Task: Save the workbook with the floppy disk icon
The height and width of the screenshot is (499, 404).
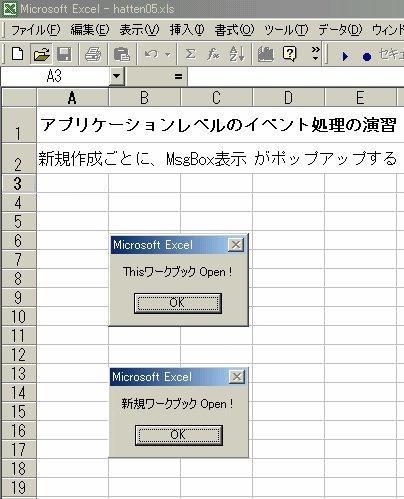Action: pyautogui.click(x=64, y=54)
